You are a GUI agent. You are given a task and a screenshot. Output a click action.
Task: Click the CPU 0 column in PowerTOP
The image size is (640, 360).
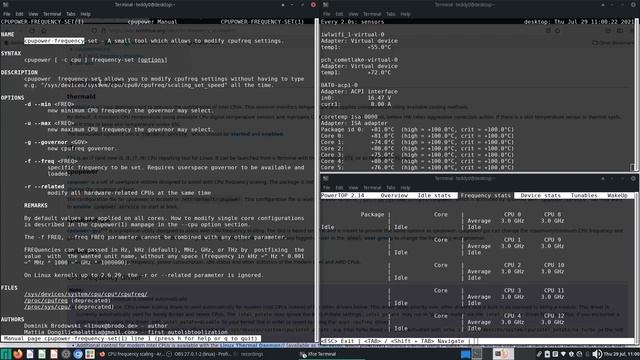coord(512,218)
